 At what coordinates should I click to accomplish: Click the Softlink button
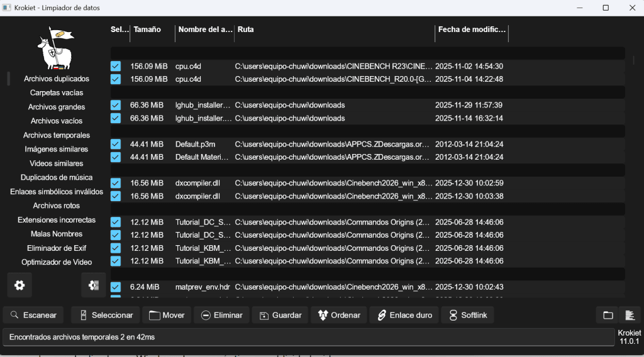click(467, 315)
